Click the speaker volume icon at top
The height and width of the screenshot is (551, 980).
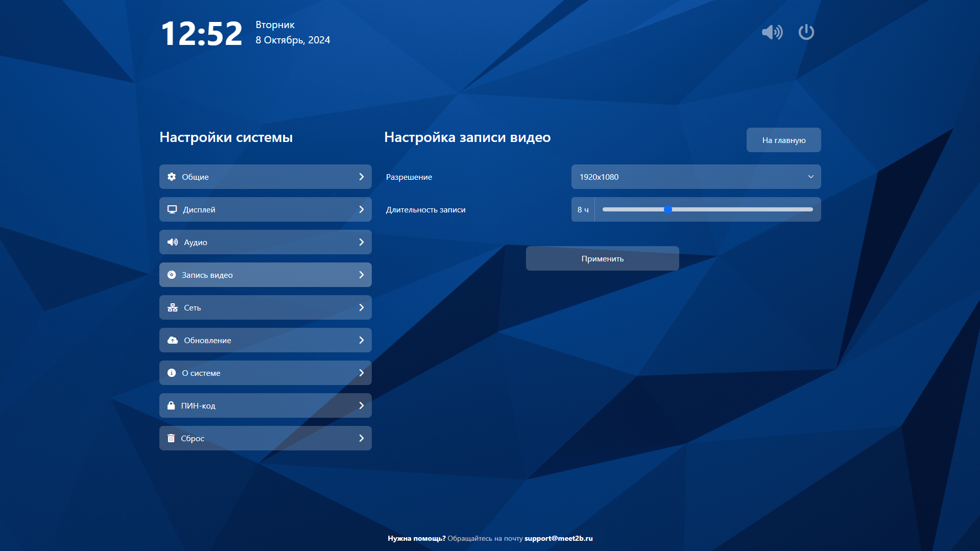tap(772, 32)
